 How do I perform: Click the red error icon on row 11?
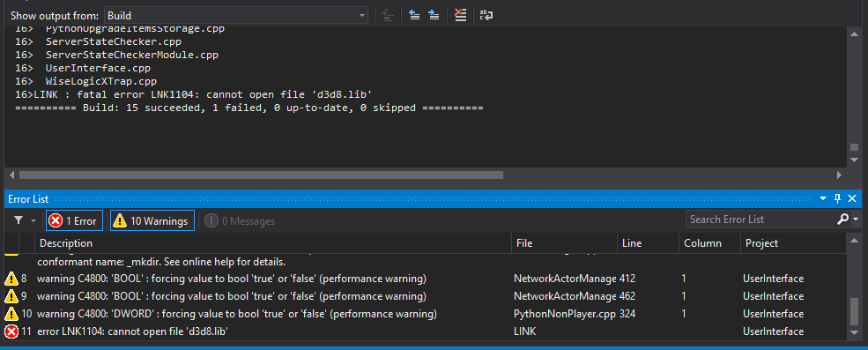click(11, 331)
